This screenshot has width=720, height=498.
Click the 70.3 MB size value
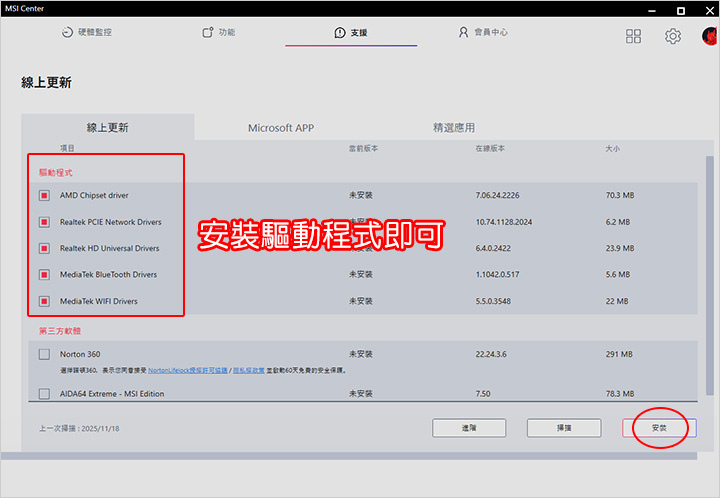pos(620,196)
